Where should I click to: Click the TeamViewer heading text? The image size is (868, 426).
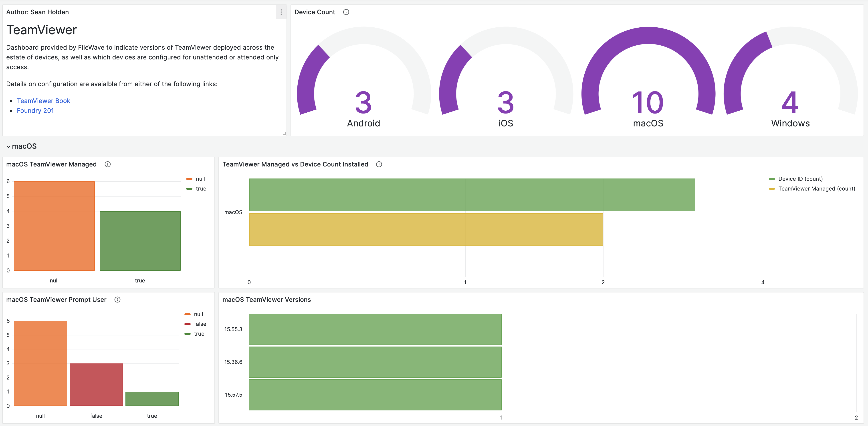click(x=41, y=30)
